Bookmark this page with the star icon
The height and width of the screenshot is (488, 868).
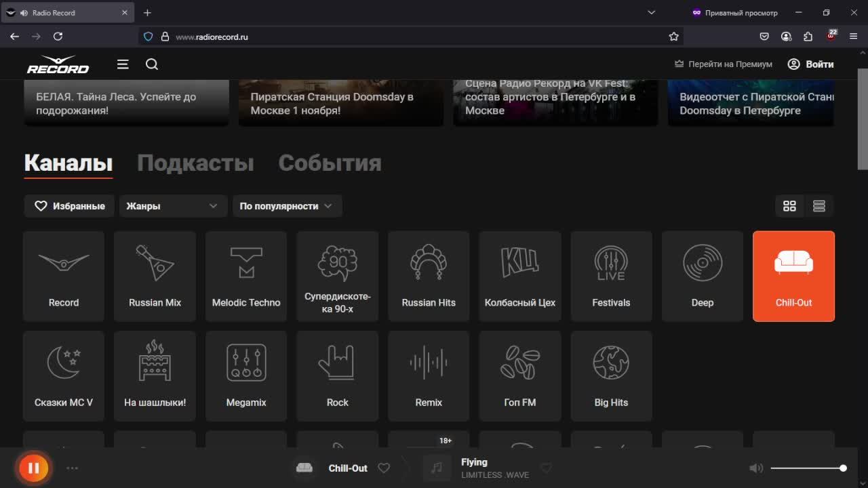pos(673,37)
